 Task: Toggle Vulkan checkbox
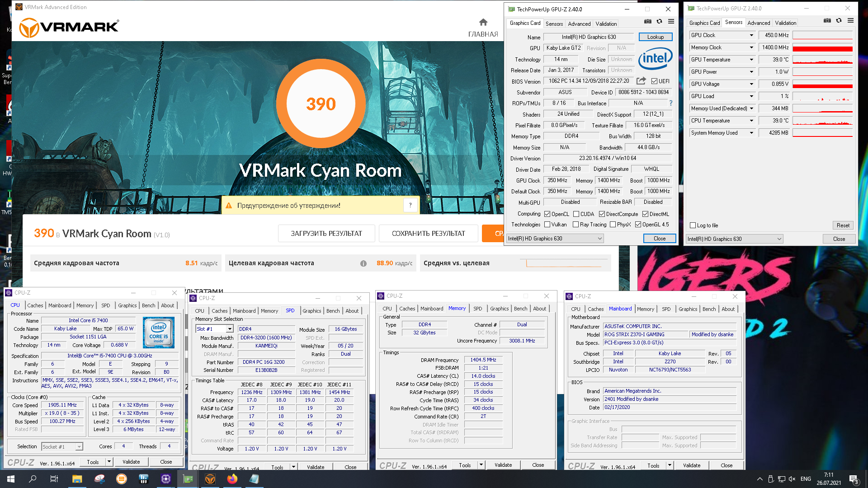click(x=547, y=225)
